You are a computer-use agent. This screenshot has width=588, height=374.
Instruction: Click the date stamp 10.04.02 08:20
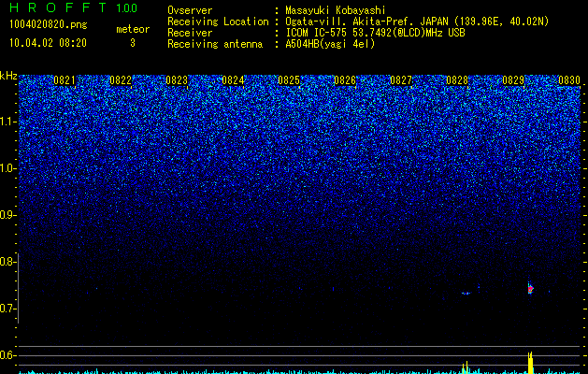click(48, 43)
